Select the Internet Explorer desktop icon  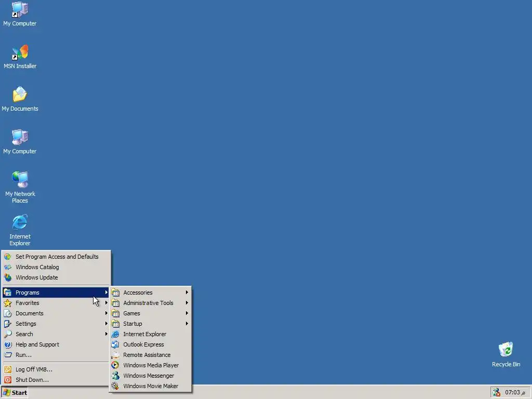(x=20, y=230)
